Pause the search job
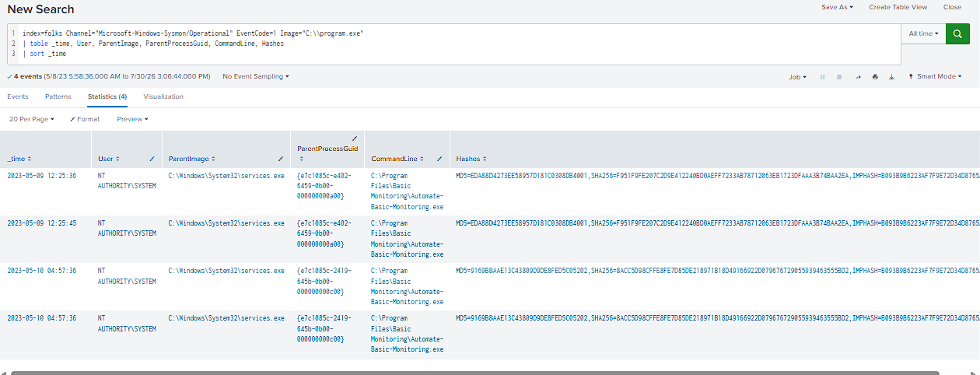The height and width of the screenshot is (375, 980). [823, 77]
